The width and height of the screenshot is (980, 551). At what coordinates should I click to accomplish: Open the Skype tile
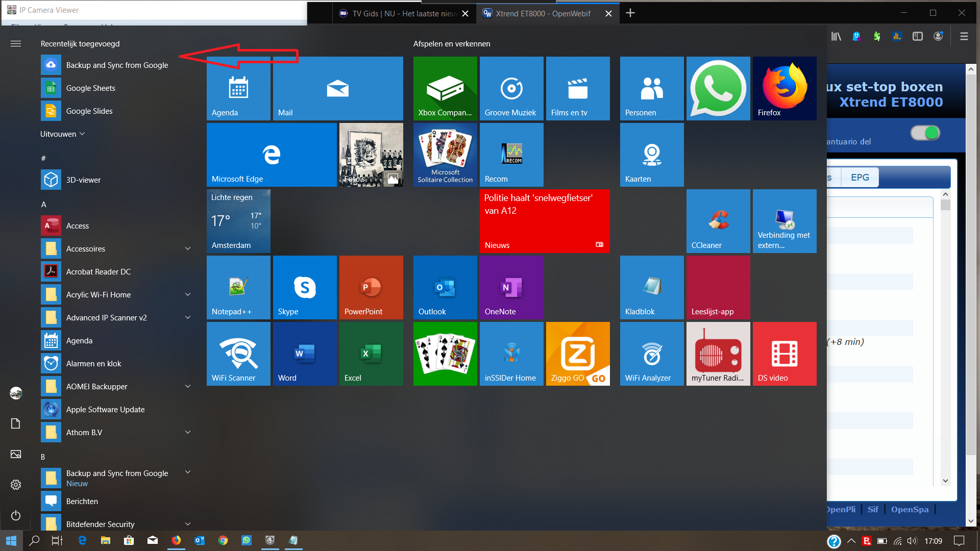tap(305, 287)
